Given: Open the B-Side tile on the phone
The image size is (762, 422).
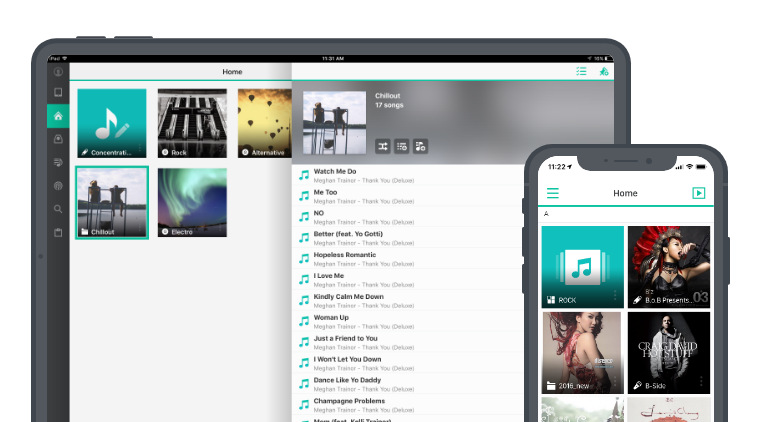Looking at the screenshot, I should (669, 352).
